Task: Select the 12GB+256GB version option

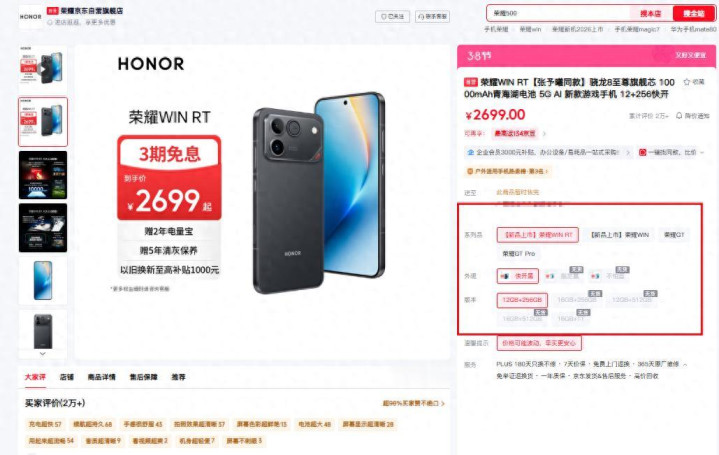Action: coord(522,300)
